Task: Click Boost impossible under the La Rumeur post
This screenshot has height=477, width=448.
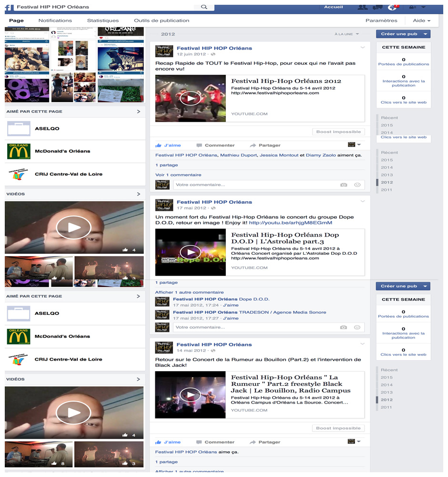Action: [338, 428]
